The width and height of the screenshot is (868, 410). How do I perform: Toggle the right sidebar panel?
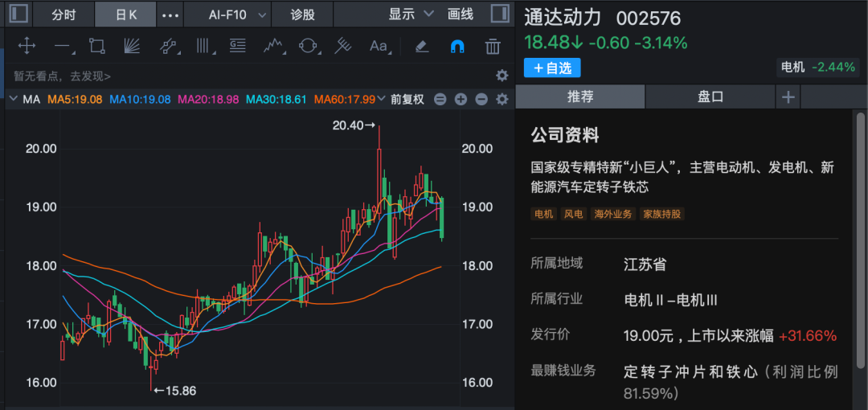pyautogui.click(x=499, y=14)
